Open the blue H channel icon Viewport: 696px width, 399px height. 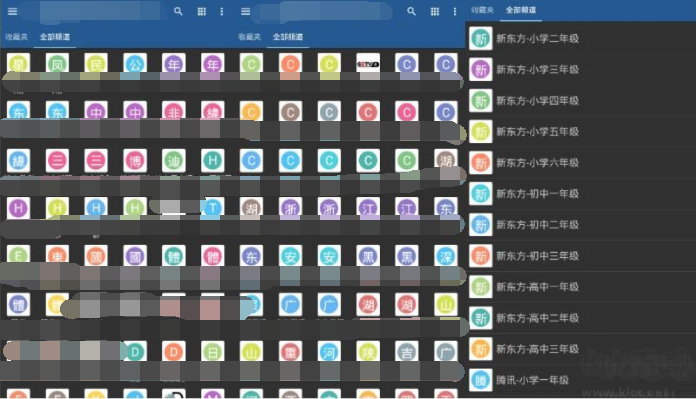pos(96,208)
